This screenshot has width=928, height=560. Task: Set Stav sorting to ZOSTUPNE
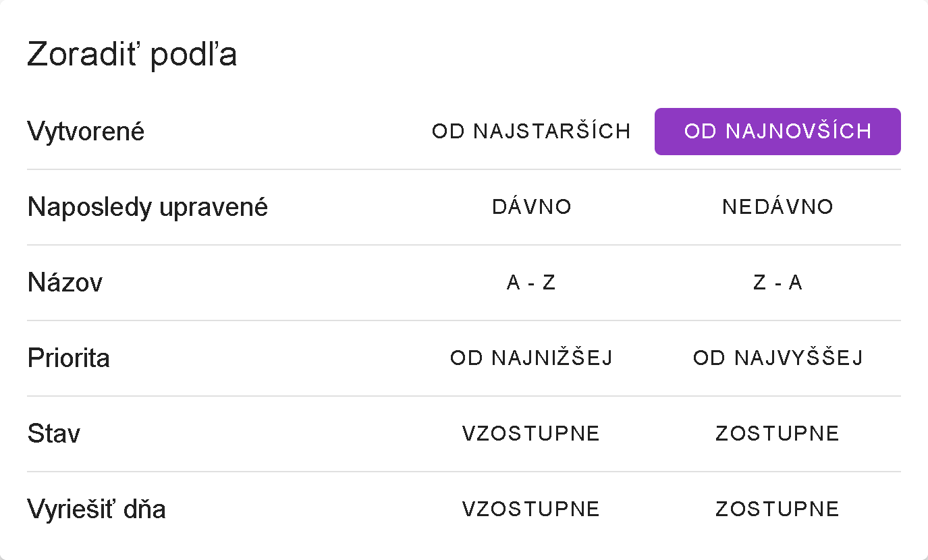(x=777, y=434)
